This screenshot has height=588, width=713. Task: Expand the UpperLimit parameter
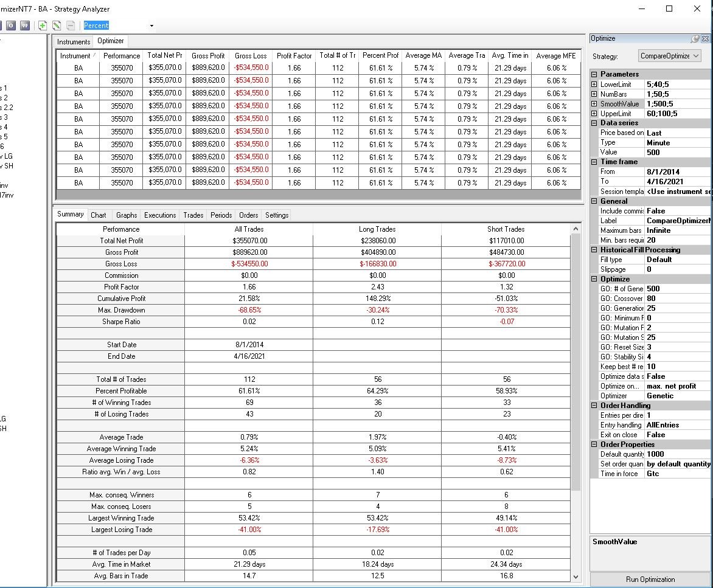pos(594,114)
